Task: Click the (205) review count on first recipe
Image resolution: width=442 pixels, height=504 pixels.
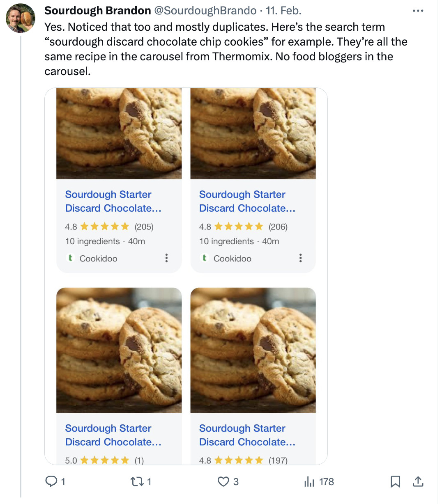Action: [144, 226]
